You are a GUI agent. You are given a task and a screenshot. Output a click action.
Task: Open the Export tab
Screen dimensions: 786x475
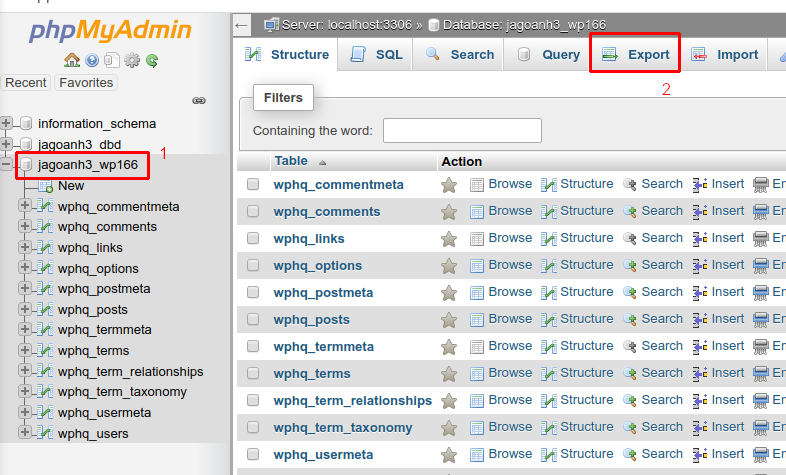coord(636,54)
